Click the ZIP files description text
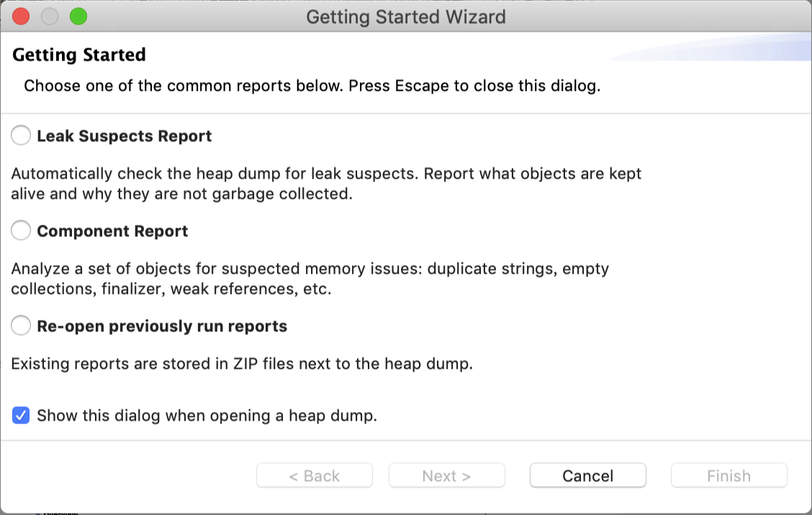Image resolution: width=812 pixels, height=515 pixels. (x=241, y=364)
